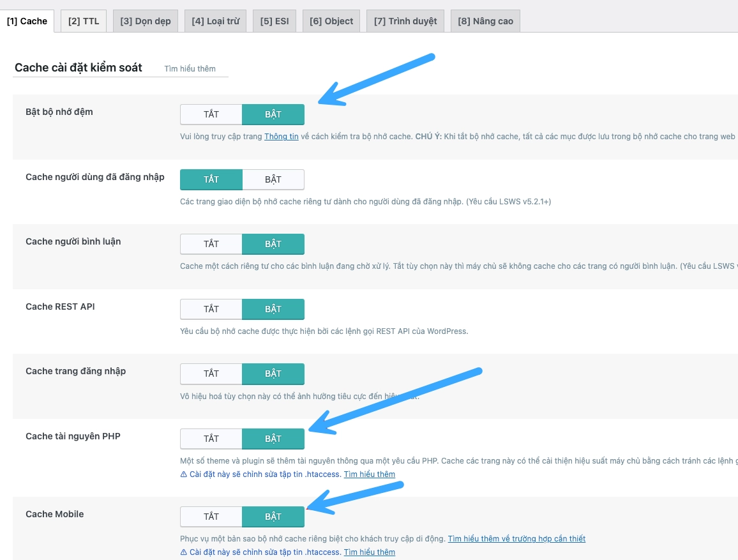738x560 pixels.
Task: Open the [7] Trình duyệt tab
Action: (405, 20)
